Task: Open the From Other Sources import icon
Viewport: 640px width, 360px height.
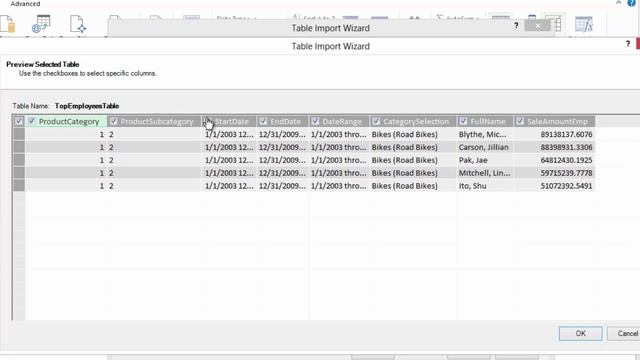Action: 78,24
